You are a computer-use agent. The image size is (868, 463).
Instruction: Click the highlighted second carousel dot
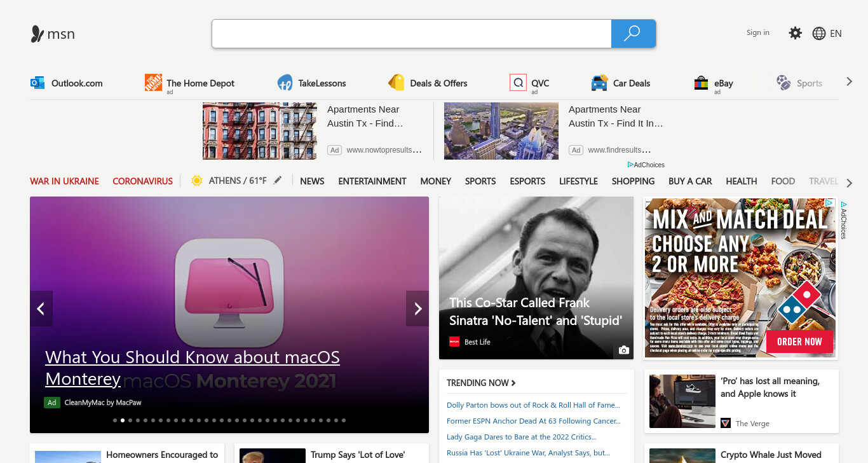coord(123,420)
